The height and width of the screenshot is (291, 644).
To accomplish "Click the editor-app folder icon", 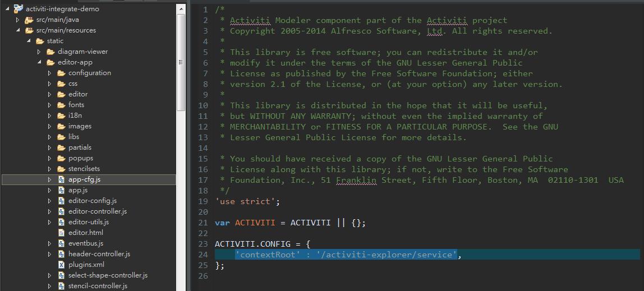I will point(50,62).
